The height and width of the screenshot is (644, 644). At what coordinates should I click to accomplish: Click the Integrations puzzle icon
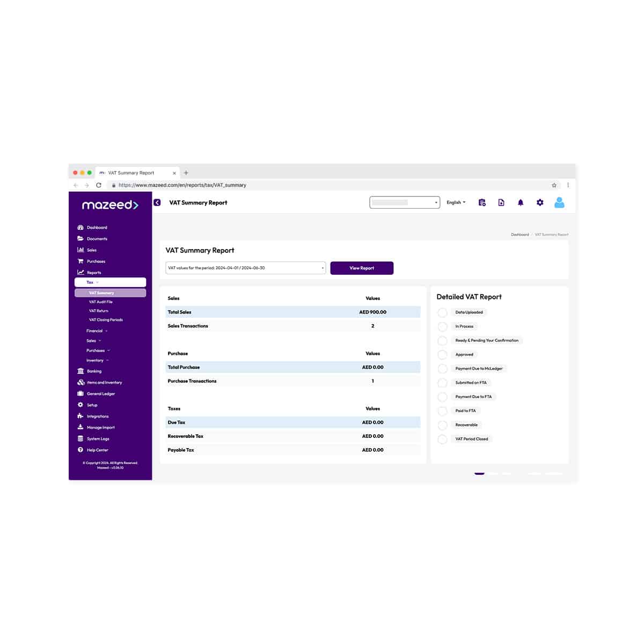pos(80,416)
